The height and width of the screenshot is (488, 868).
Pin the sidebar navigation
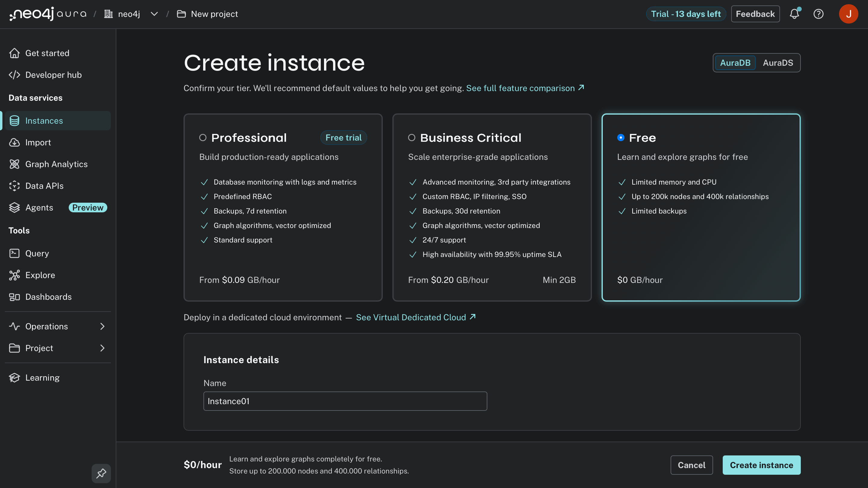[x=101, y=474]
